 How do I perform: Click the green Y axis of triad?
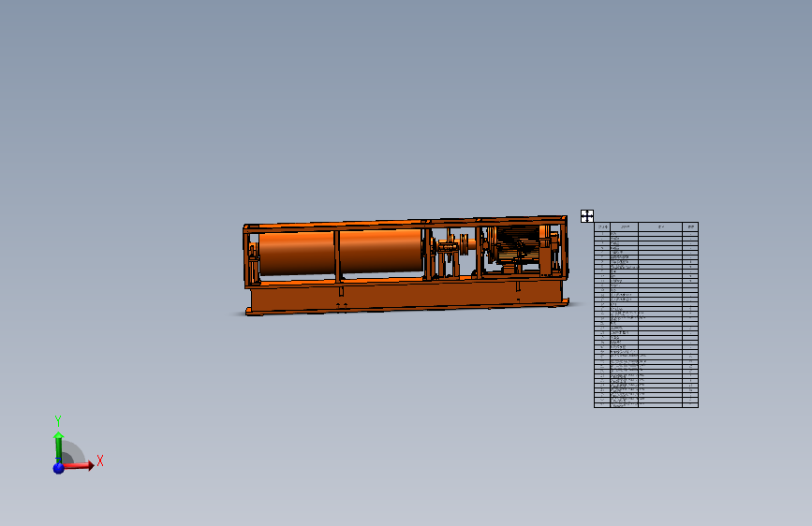tap(58, 446)
